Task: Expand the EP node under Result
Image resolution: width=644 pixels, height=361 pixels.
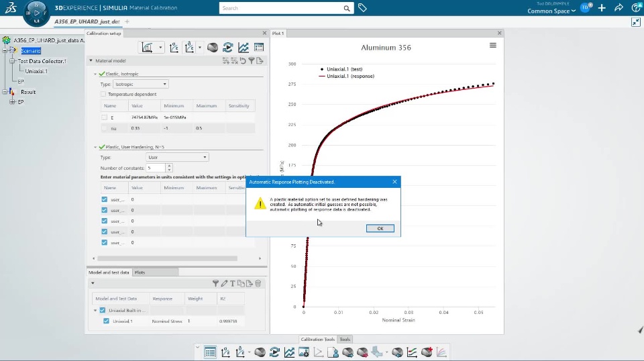Action: point(12,102)
